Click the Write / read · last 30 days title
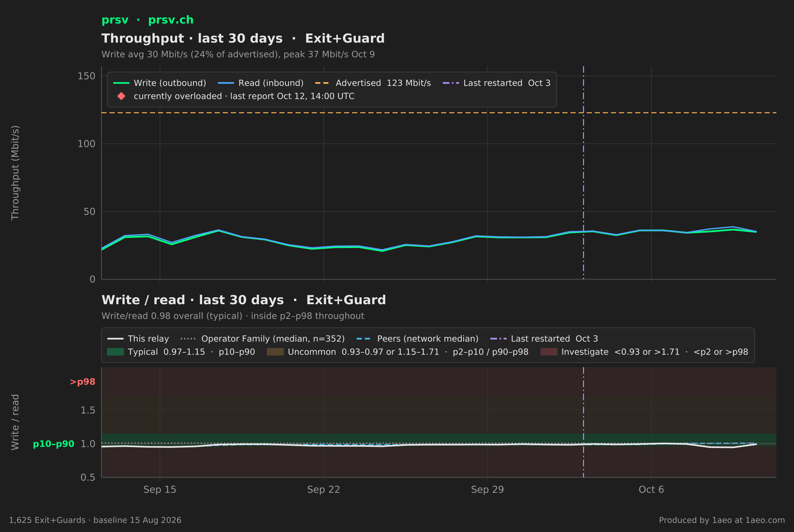The width and height of the screenshot is (794, 532). [244, 300]
